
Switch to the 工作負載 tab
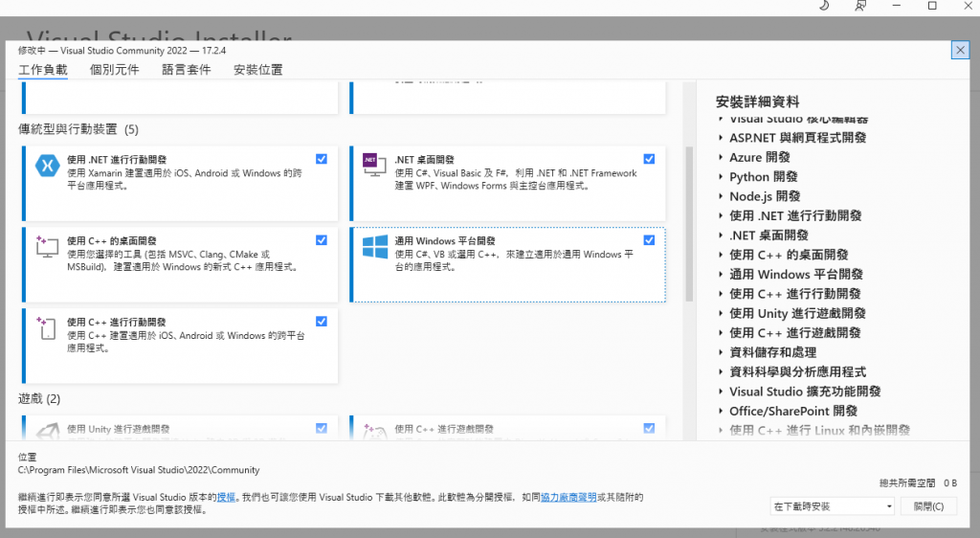pos(42,69)
